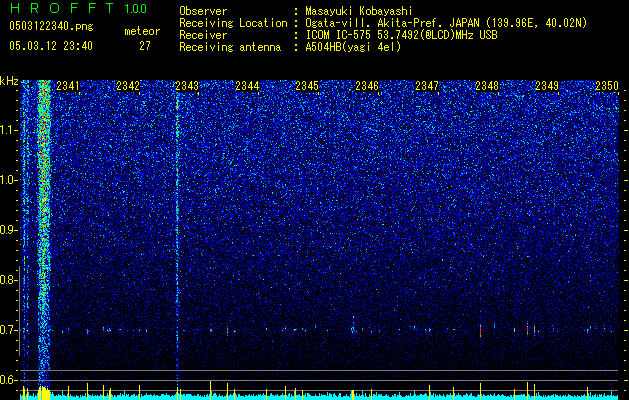Select the 2350 time marker
This screenshot has height=400, width=629.
click(x=607, y=86)
